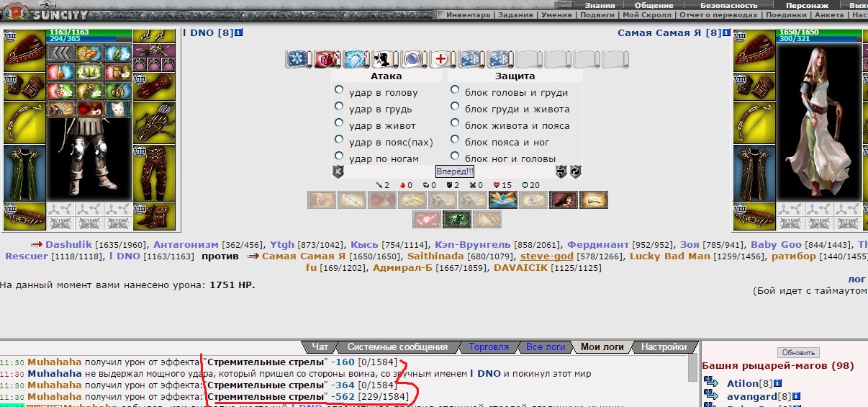Click the bow weapon slot
The image size is (868, 407).
[24, 122]
